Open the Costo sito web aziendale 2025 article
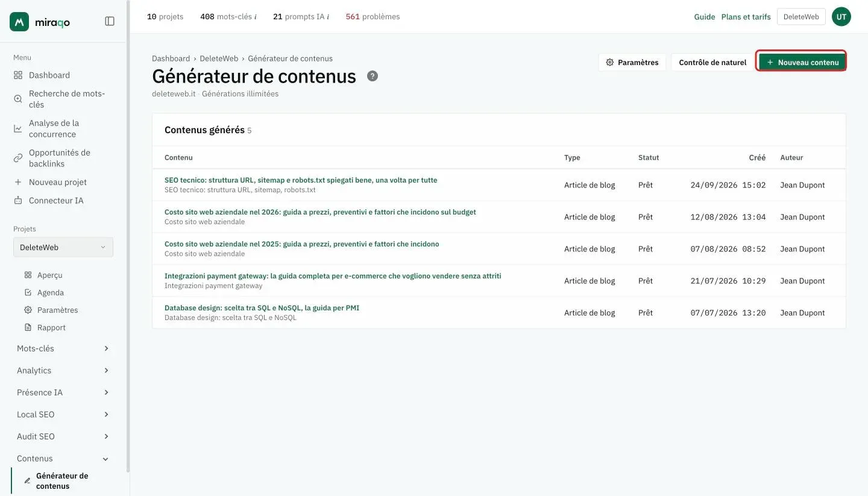Image resolution: width=868 pixels, height=496 pixels. coord(302,244)
